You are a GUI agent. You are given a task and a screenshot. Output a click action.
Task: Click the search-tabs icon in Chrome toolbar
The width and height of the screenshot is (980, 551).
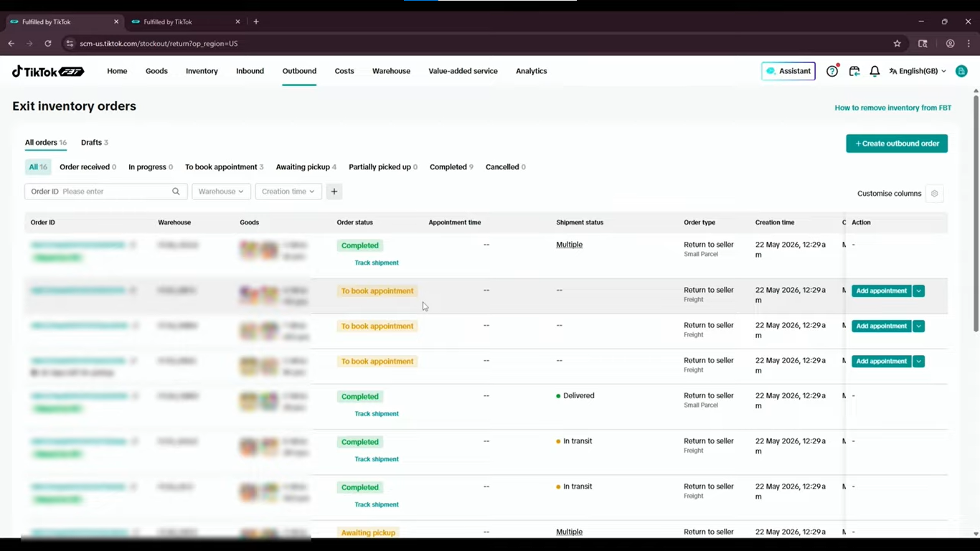pyautogui.click(x=923, y=44)
